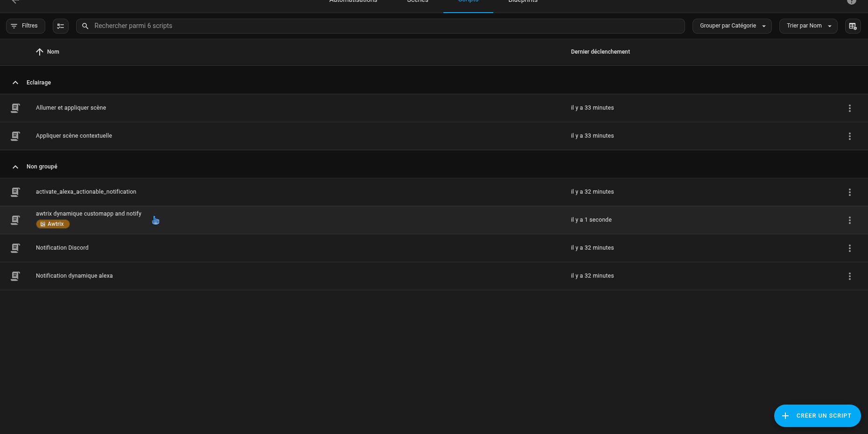Collapse the Non groupé group
The height and width of the screenshot is (434, 868).
pos(15,167)
